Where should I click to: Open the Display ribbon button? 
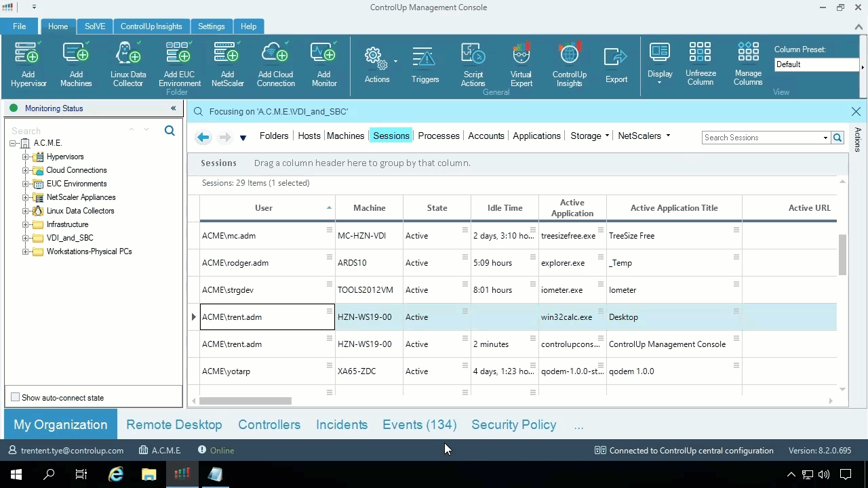[x=660, y=64]
